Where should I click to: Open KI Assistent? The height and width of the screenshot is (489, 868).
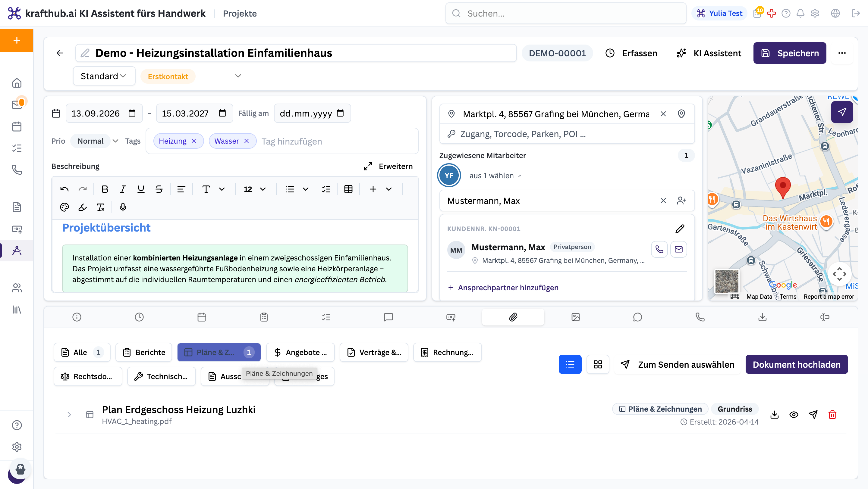[x=708, y=53]
